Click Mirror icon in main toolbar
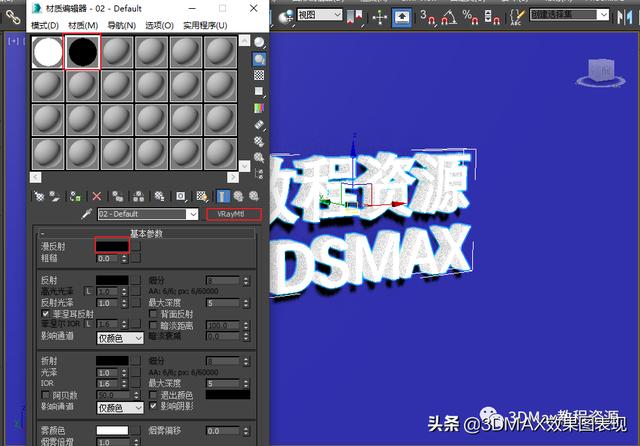640x446 pixels. point(624,17)
